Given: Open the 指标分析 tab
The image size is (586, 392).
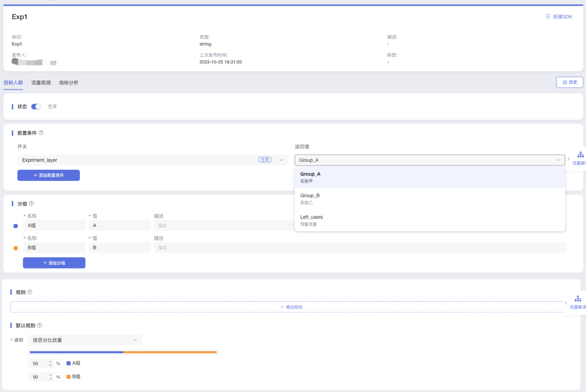Looking at the screenshot, I should 69,82.
